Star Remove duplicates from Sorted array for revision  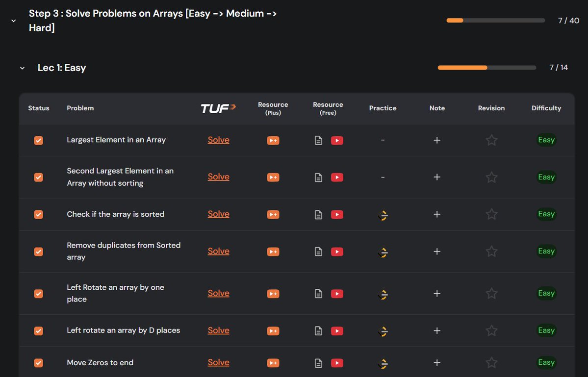click(x=491, y=251)
